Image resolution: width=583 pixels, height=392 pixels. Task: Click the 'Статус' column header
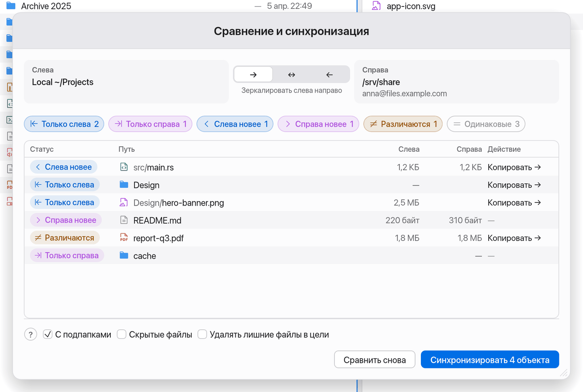click(x=42, y=149)
